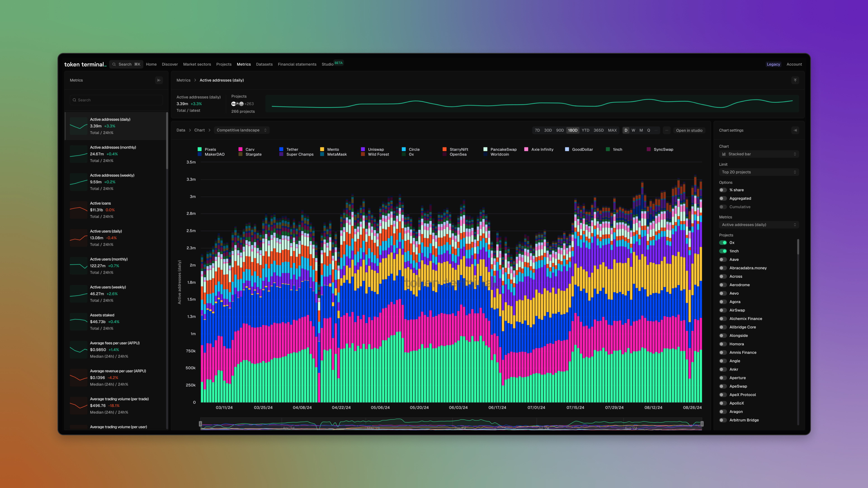Click the Pixels legend color square
The image size is (868, 488).
[199, 149]
